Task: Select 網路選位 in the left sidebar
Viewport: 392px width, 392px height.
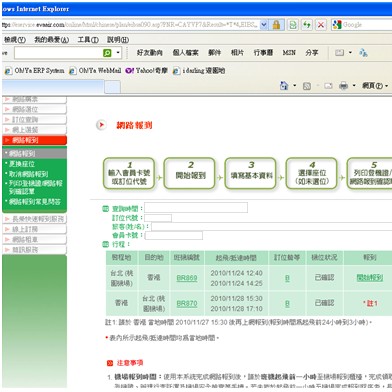Action: click(34, 109)
